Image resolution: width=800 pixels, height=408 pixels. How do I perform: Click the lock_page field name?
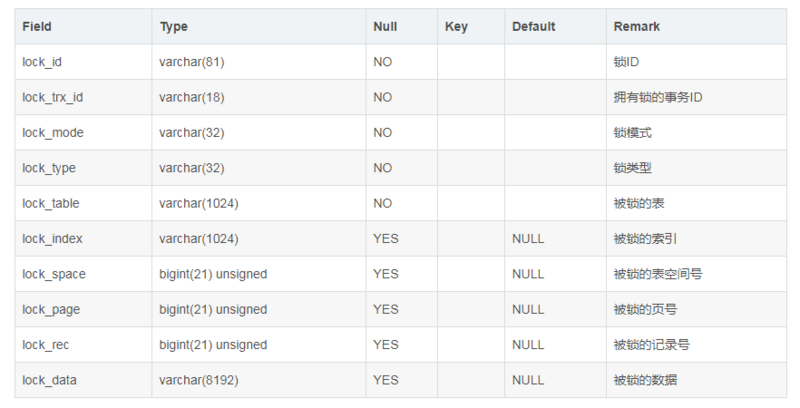51,310
